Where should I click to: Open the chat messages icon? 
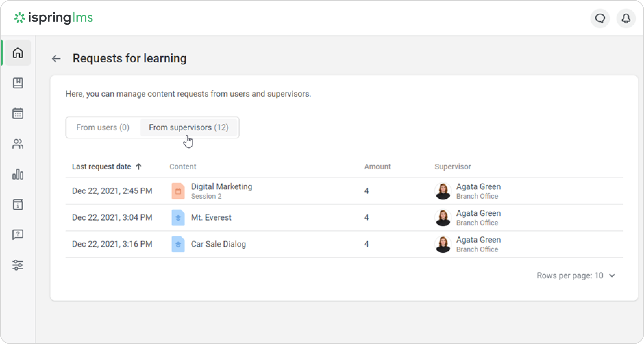pyautogui.click(x=600, y=18)
